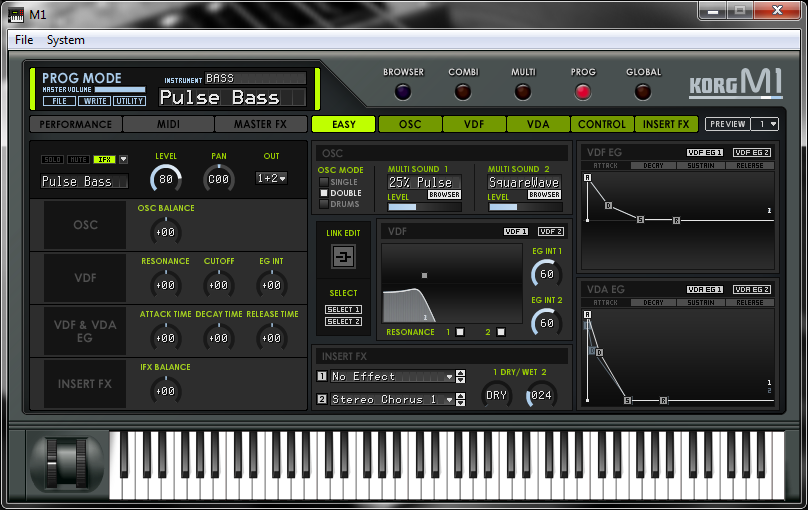Adjust Multi Sound 2 LEVEL slider
The height and width of the screenshot is (510, 808).
coord(525,207)
